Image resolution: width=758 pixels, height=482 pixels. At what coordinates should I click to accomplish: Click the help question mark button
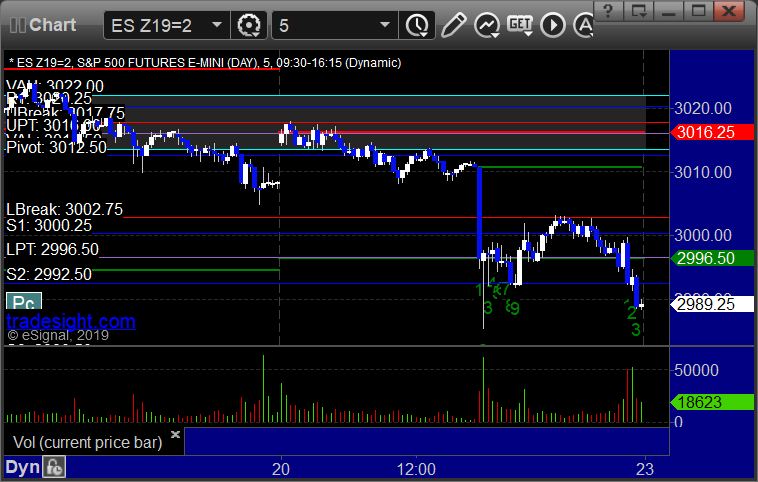608,11
